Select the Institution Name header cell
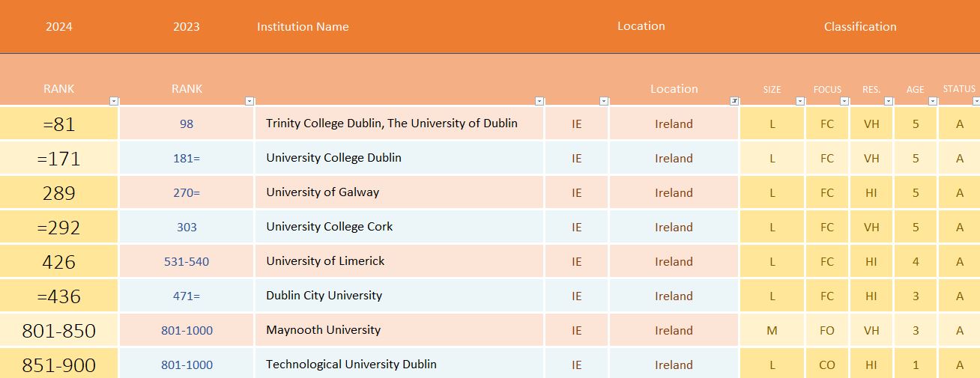 tap(303, 27)
